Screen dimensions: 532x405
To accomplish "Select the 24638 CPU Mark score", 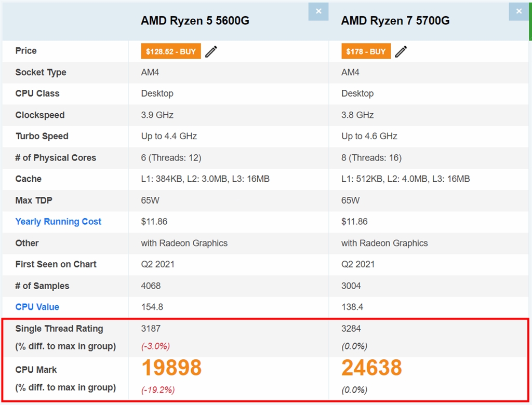I will (x=371, y=368).
